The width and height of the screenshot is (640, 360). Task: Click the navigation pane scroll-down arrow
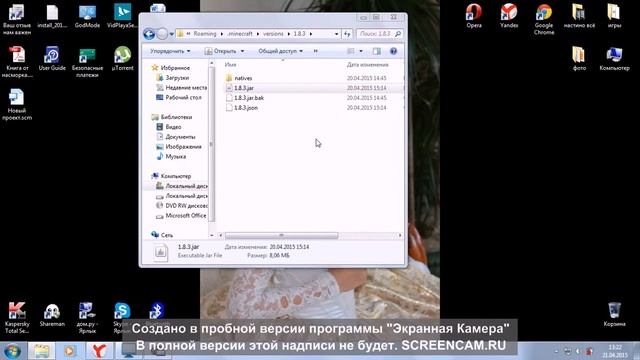(x=211, y=235)
